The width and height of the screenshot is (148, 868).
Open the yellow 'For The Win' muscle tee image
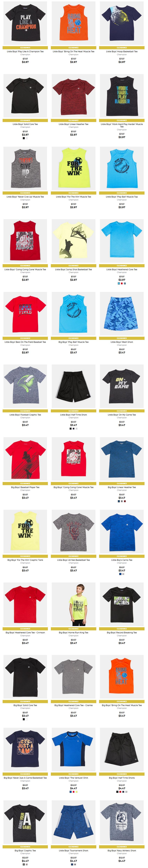[x=74, y=169]
